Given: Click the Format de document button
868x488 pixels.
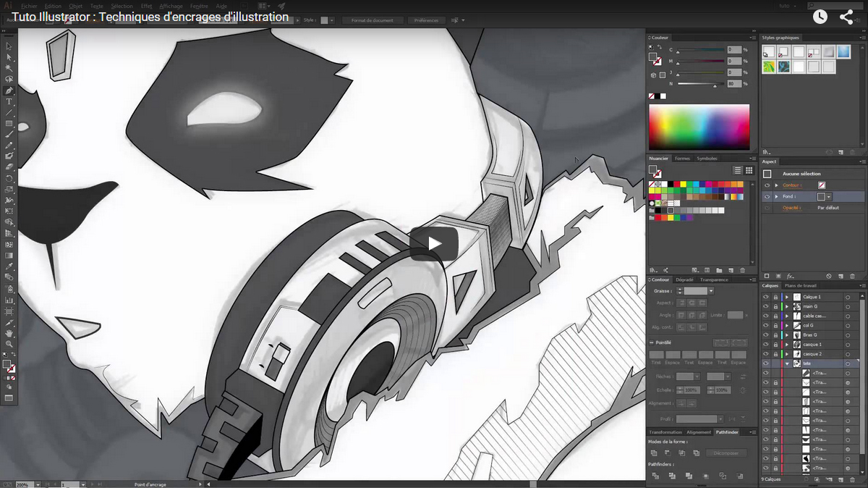Looking at the screenshot, I should (x=373, y=20).
